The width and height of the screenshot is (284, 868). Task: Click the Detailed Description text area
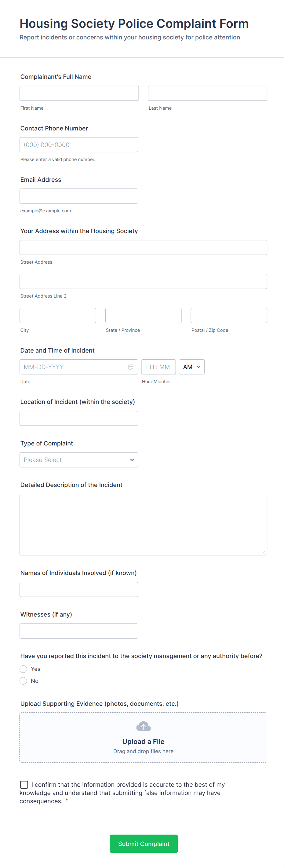pyautogui.click(x=143, y=524)
